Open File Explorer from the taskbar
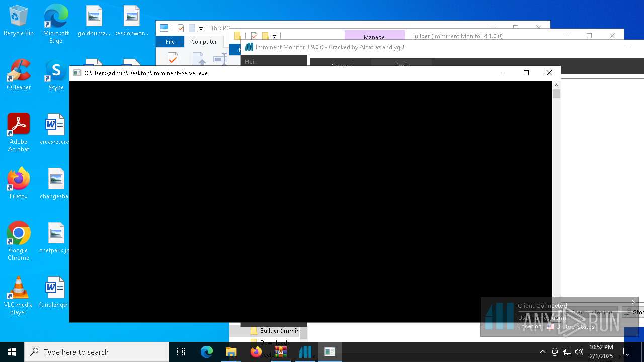The width and height of the screenshot is (644, 362). point(231,352)
